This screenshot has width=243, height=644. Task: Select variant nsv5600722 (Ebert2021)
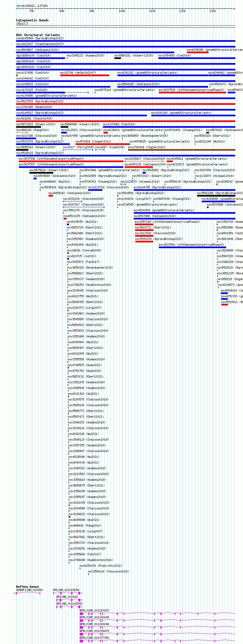(x=153, y=227)
